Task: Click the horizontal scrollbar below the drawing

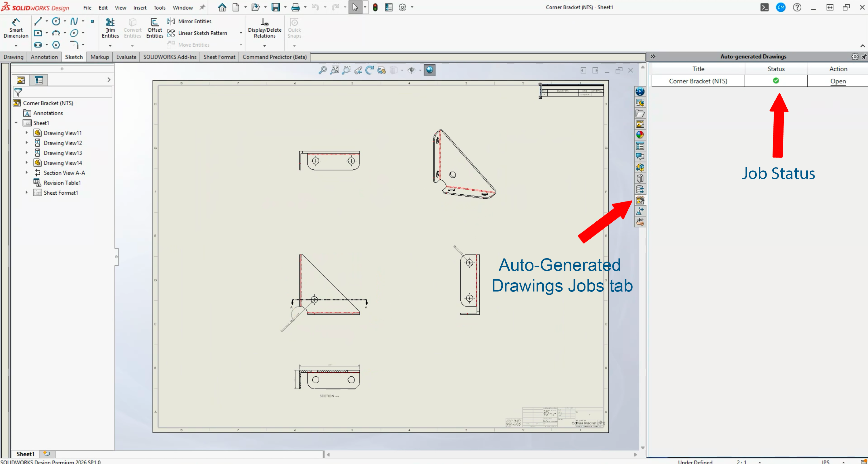Action: 481,455
